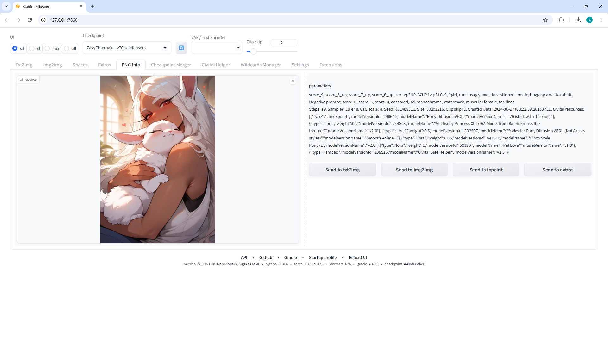Expand the Checkpoint dropdown
This screenshot has width=608, height=364.
(x=165, y=48)
